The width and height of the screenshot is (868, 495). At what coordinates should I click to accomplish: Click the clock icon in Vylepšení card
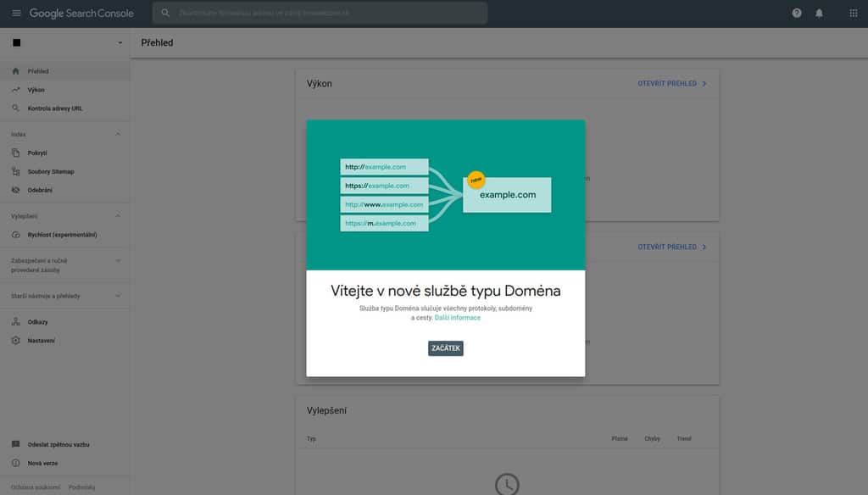[507, 484]
